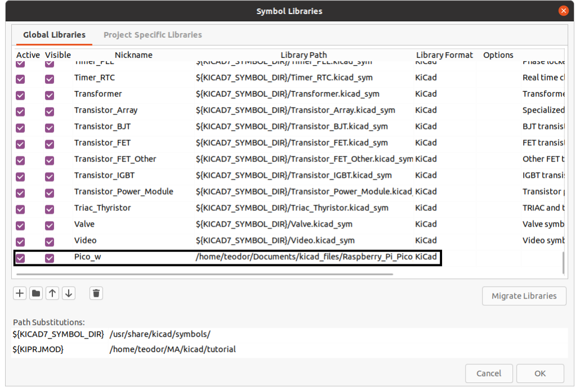The width and height of the screenshot is (580, 392).
Task: Toggle Visible checkbox for Timer_RTC
Action: pos(49,79)
